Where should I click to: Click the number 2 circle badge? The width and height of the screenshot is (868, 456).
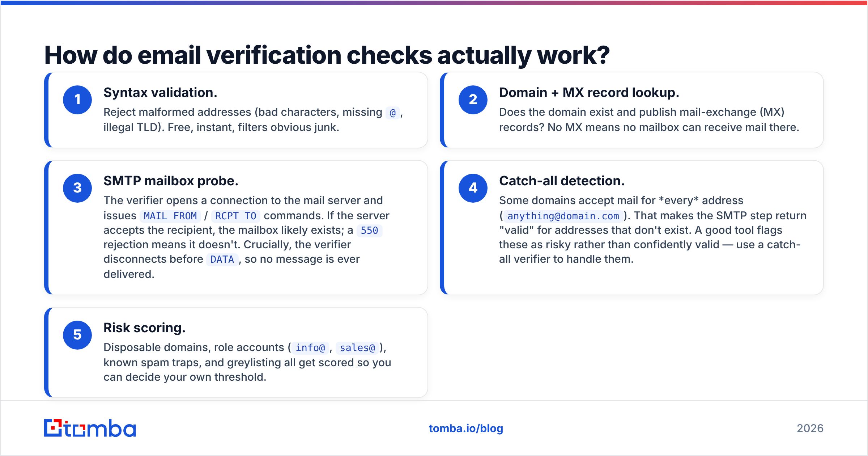(x=473, y=100)
